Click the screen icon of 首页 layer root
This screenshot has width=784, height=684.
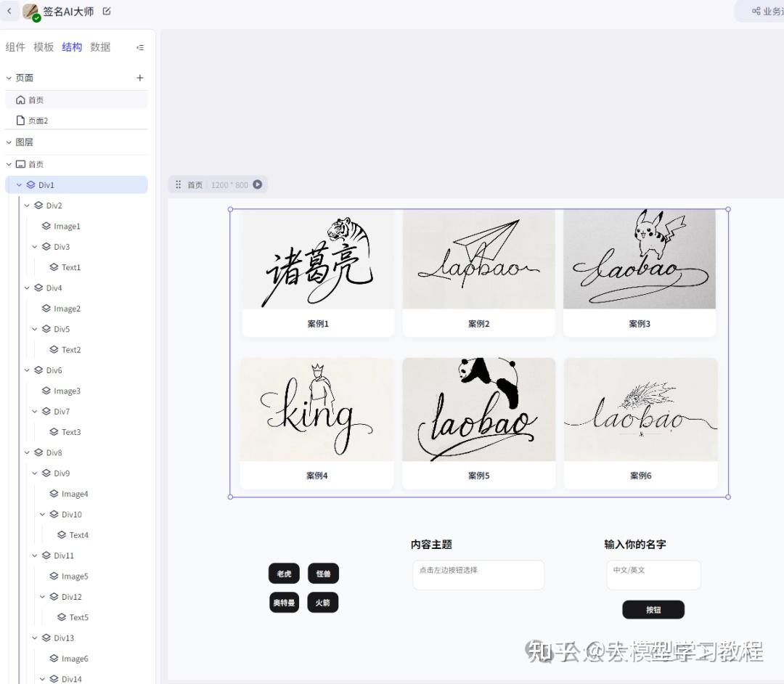[20, 164]
